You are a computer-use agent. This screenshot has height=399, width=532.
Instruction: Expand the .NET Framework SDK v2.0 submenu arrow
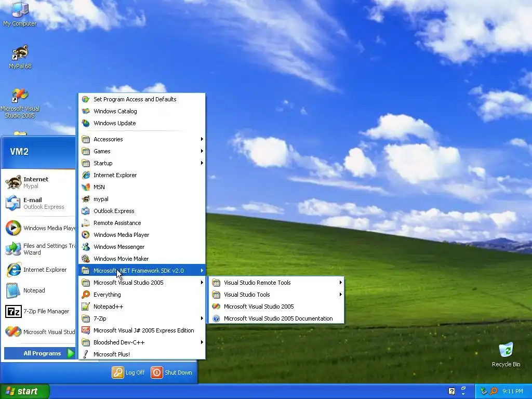coord(202,270)
